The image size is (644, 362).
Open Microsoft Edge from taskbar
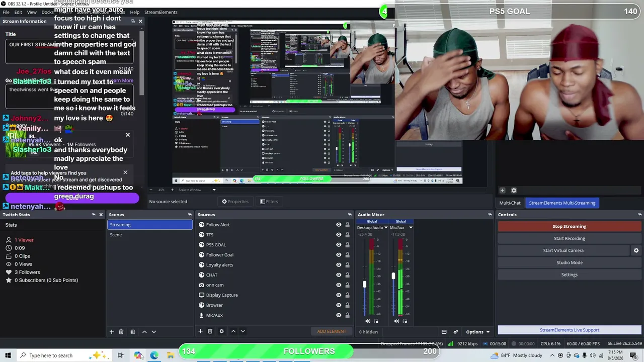point(154,355)
